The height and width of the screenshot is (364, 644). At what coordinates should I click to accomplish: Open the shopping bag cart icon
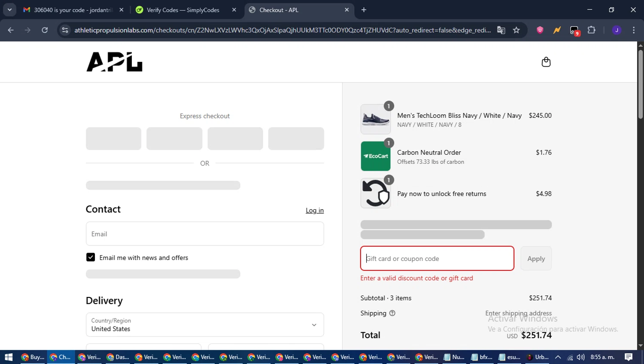tap(546, 62)
